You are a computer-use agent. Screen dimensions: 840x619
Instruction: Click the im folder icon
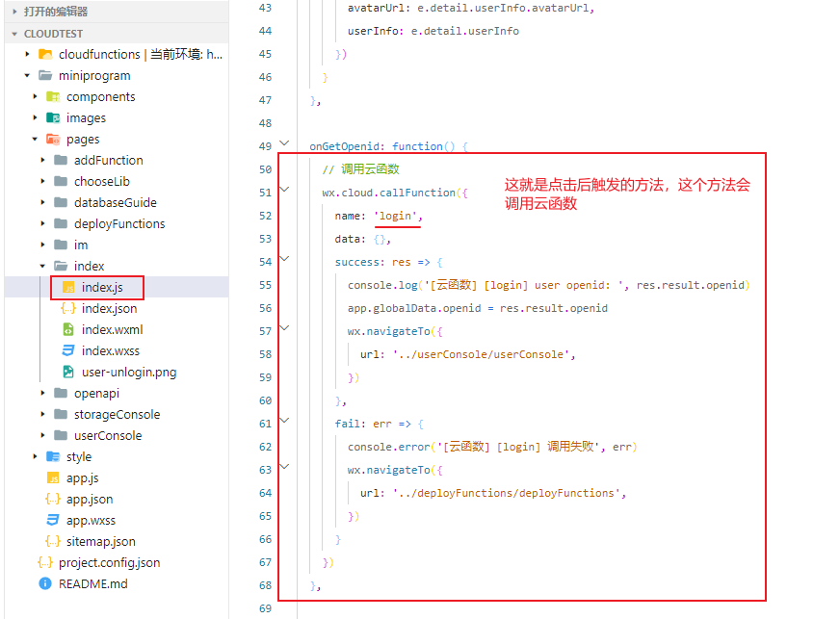[61, 245]
